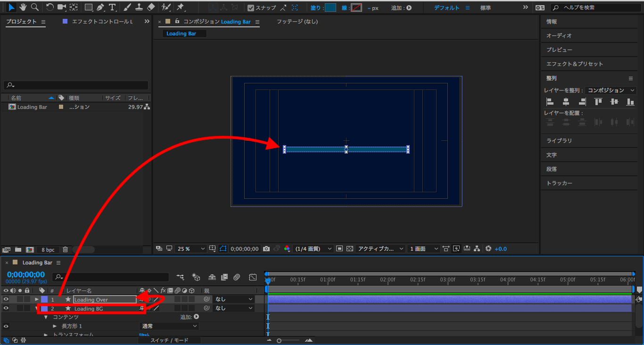644x345 pixels.
Task: Select the Hand tool in toolbar
Action: 23,7
